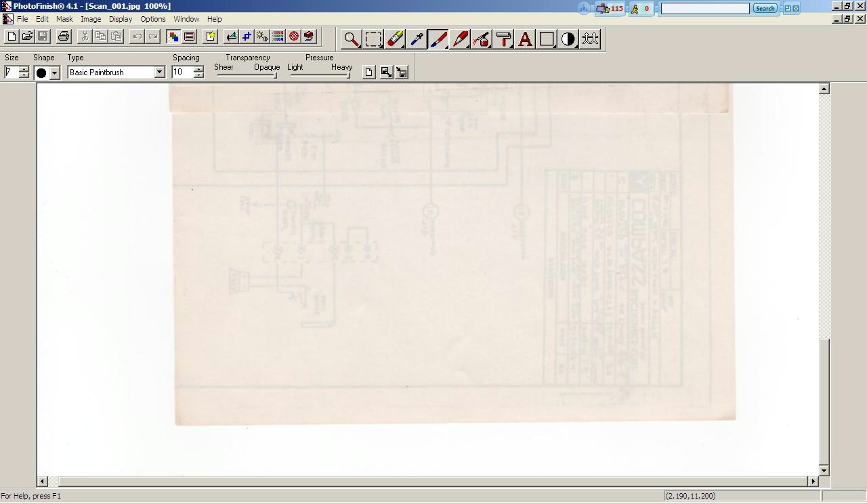The height and width of the screenshot is (504, 867).
Task: Select the Zoom magnifier tool
Action: click(351, 39)
